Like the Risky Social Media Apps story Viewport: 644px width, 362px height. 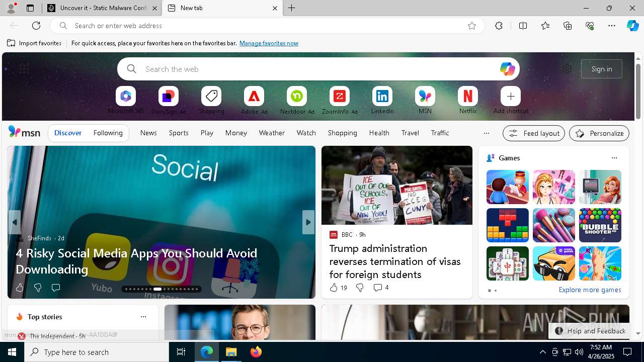pyautogui.click(x=20, y=288)
